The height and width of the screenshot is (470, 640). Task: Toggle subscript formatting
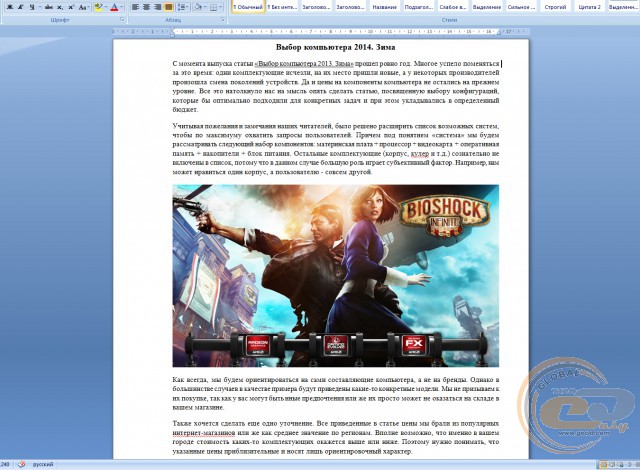click(60, 7)
